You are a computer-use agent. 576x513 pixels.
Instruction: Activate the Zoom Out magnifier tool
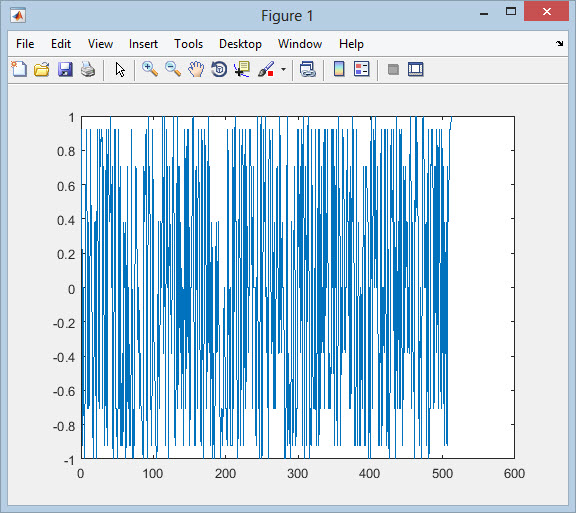tap(173, 69)
